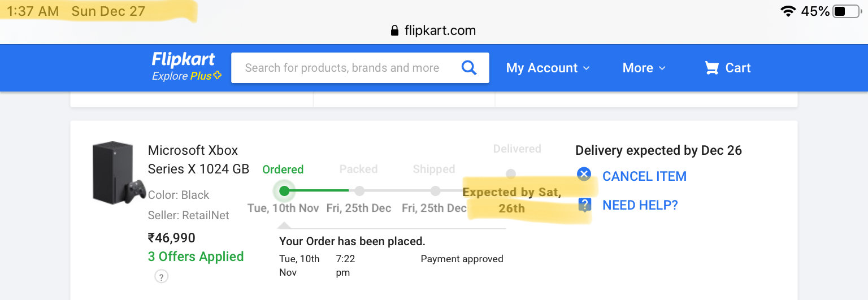This screenshot has height=300, width=868.
Task: Click the offers info question mark icon
Action: 161,277
